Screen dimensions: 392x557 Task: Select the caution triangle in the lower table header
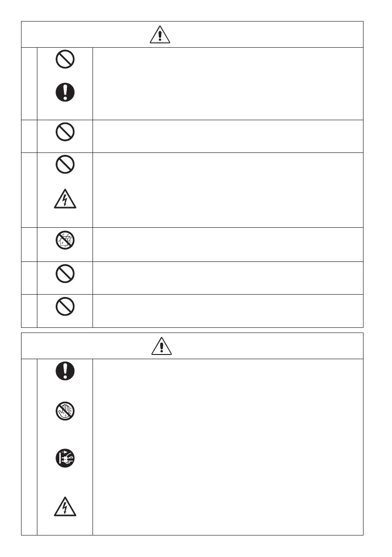pos(161,346)
